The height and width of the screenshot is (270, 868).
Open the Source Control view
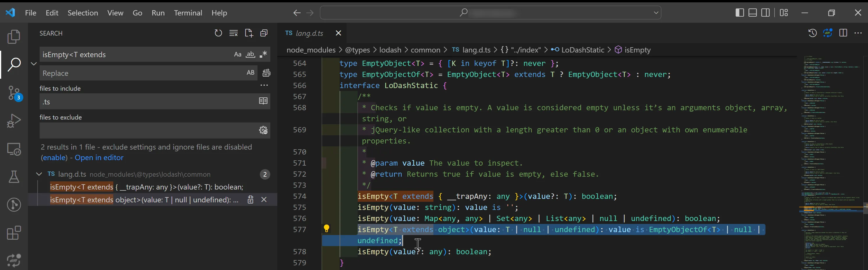click(14, 93)
